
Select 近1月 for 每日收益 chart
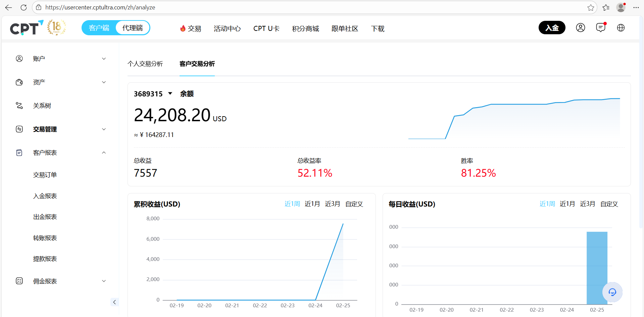pos(567,204)
